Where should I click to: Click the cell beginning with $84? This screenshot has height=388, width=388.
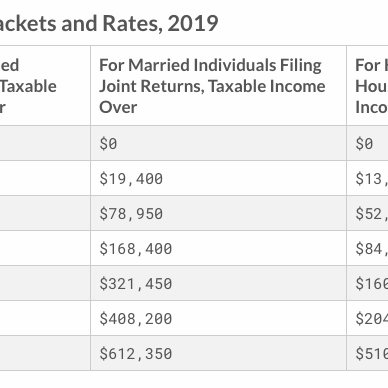tap(367, 248)
